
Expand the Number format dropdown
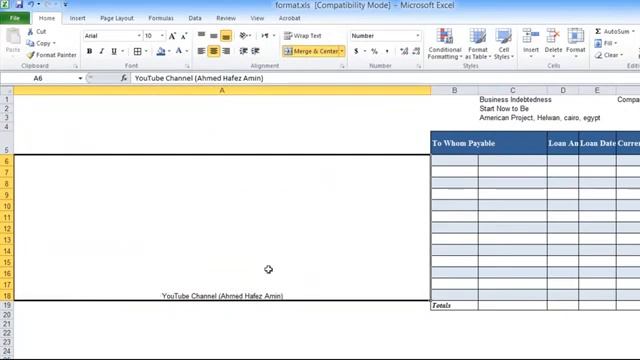coord(418,36)
